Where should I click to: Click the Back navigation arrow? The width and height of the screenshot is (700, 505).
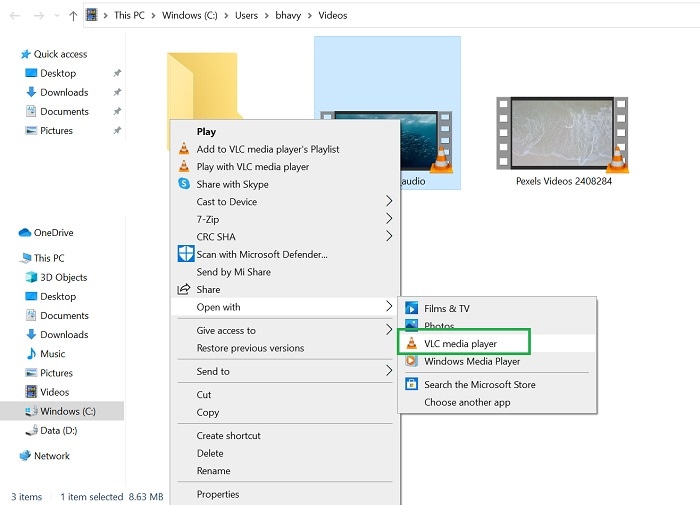point(15,16)
